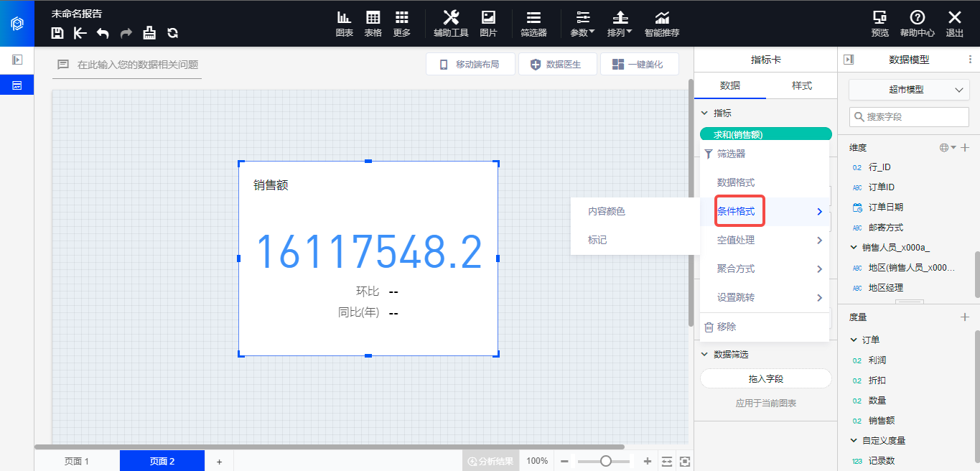This screenshot has width=980, height=471.
Task: Collapse the 自定义度量 group
Action: [854, 440]
